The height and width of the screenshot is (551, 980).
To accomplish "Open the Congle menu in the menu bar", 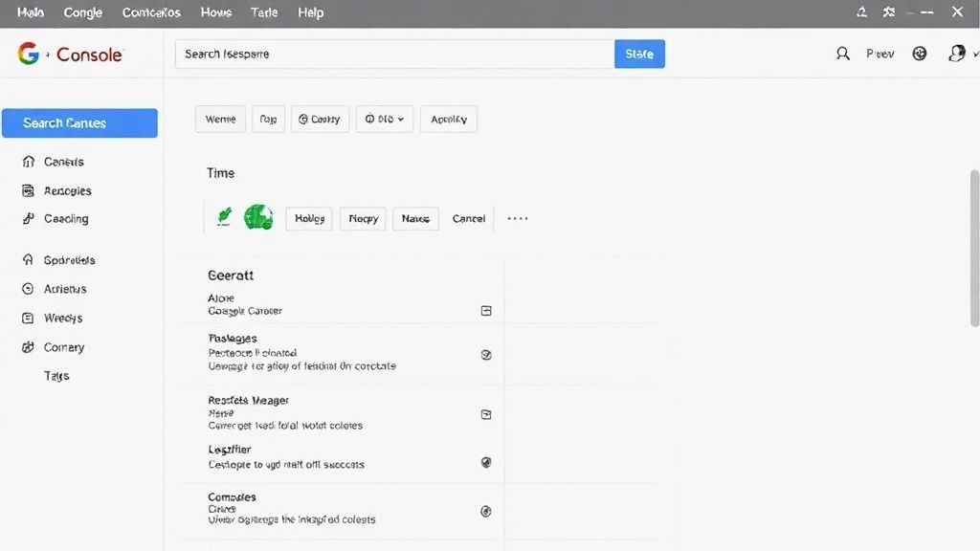I will coord(83,12).
